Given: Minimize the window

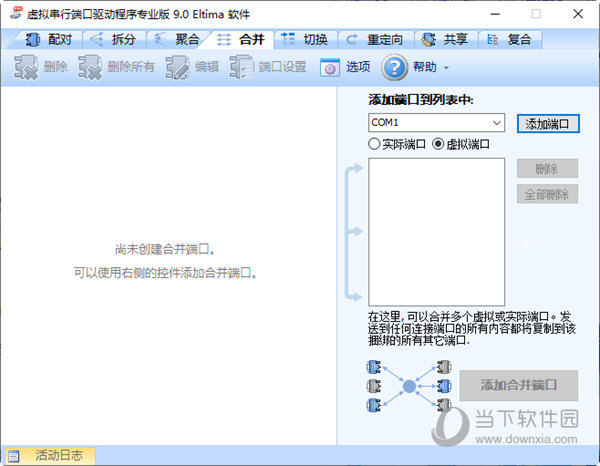Looking at the screenshot, I should point(495,14).
